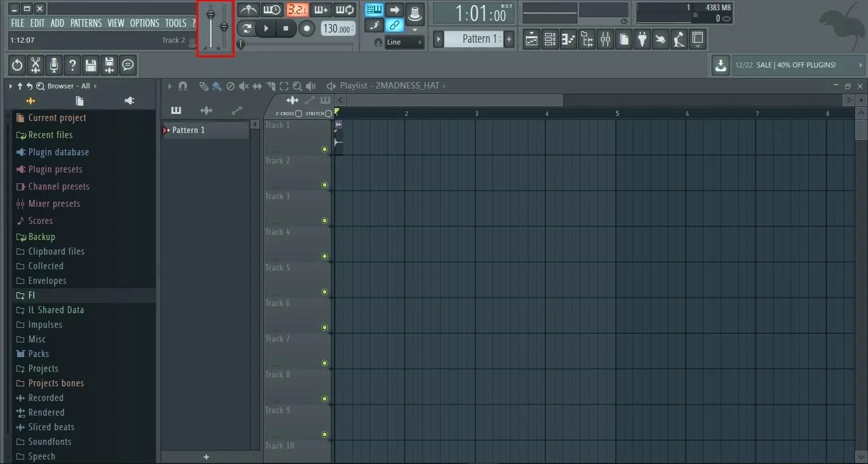Toggle the 3.2.1 recording countdown

[296, 10]
